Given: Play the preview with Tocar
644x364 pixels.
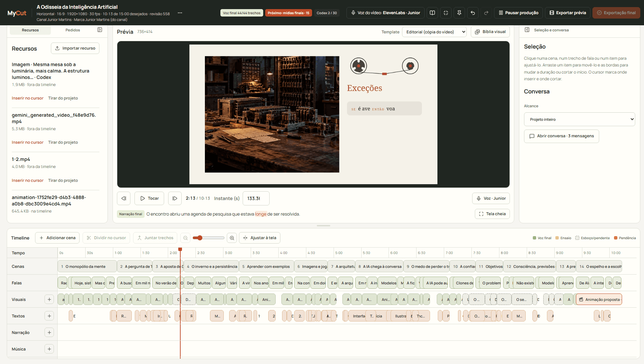Looking at the screenshot, I should 149,198.
